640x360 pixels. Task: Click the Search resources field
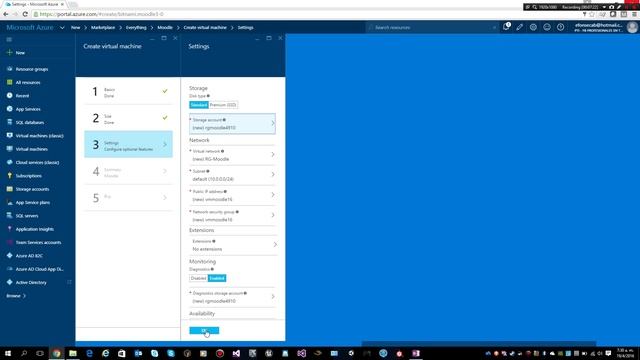(x=432, y=27)
